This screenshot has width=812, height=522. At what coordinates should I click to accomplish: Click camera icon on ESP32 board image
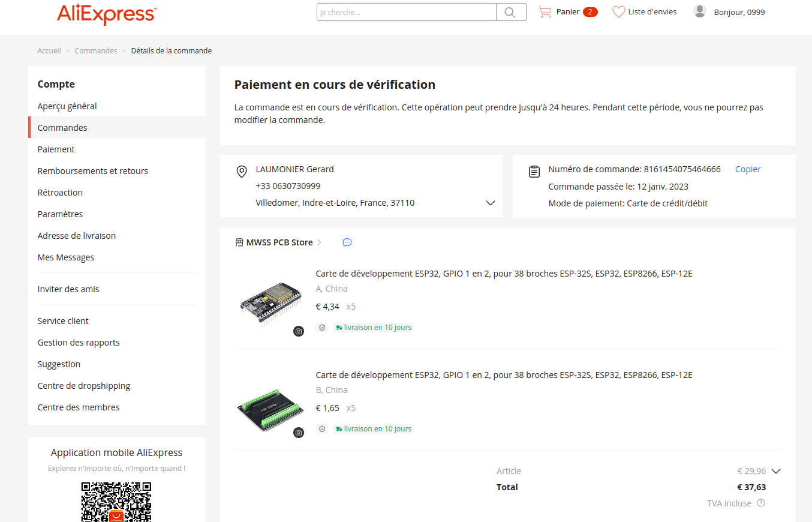pos(299,331)
